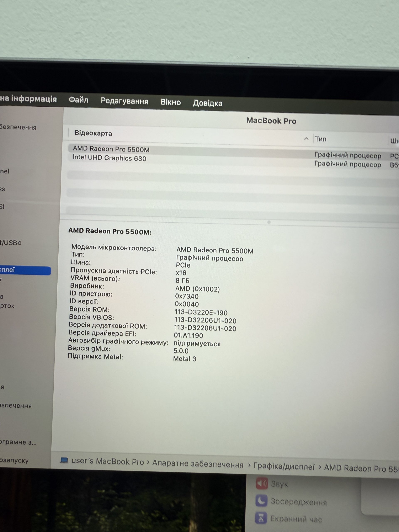Screen dimensions: 399x532
Task: Select sidebar item ending in озапуску
Action: (14, 460)
